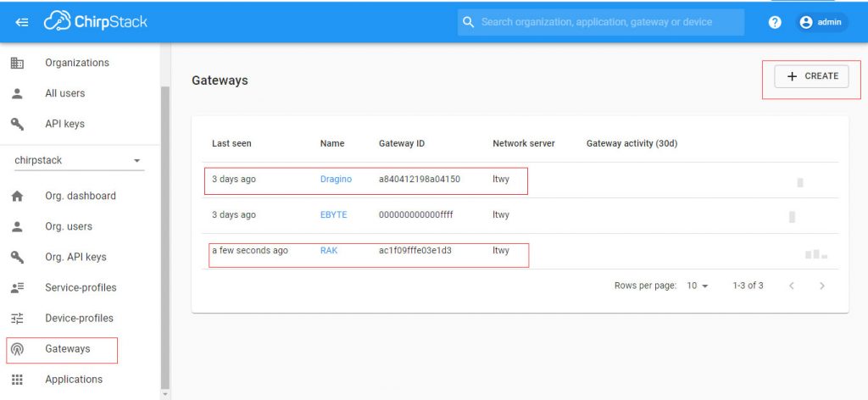The width and height of the screenshot is (868, 400).
Task: Click the Service-profiles icon
Action: pyautogui.click(x=17, y=287)
